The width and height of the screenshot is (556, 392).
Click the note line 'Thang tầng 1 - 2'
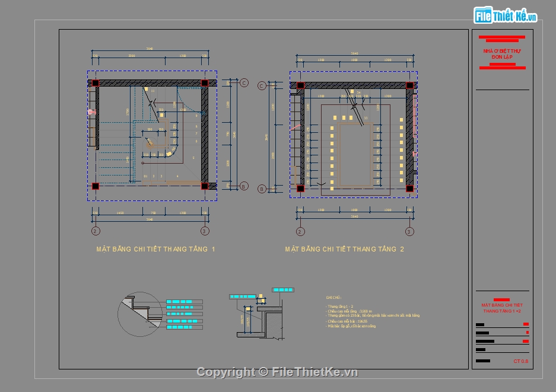click(339, 306)
